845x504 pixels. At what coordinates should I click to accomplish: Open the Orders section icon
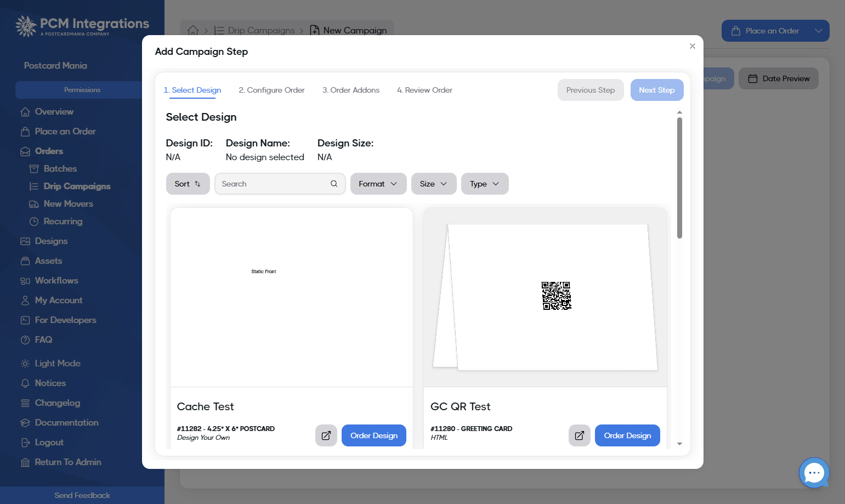[25, 151]
